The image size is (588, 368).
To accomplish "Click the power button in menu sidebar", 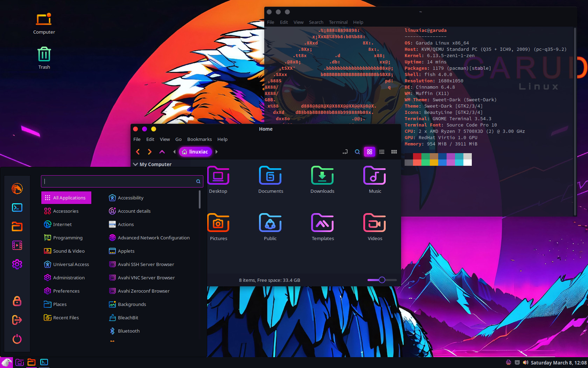I will (x=17, y=339).
